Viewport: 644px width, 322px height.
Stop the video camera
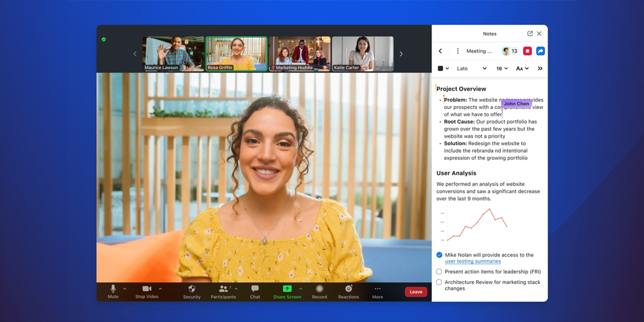tap(146, 291)
